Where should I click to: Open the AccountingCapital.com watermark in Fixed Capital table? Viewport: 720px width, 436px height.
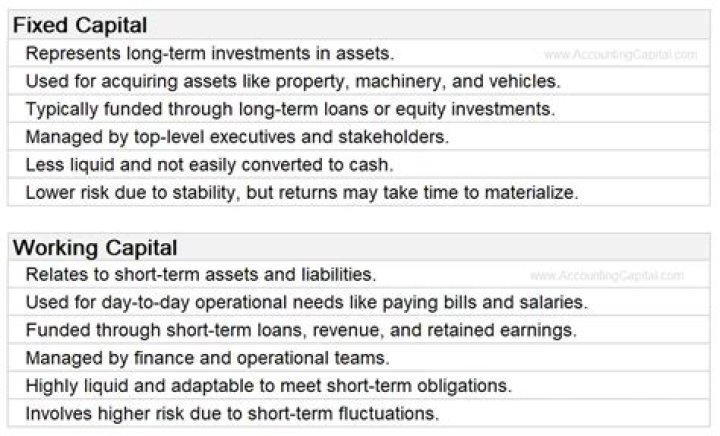point(621,54)
